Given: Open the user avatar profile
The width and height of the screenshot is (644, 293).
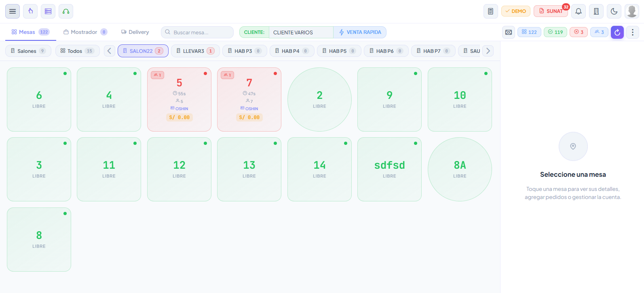Looking at the screenshot, I should coord(632,11).
